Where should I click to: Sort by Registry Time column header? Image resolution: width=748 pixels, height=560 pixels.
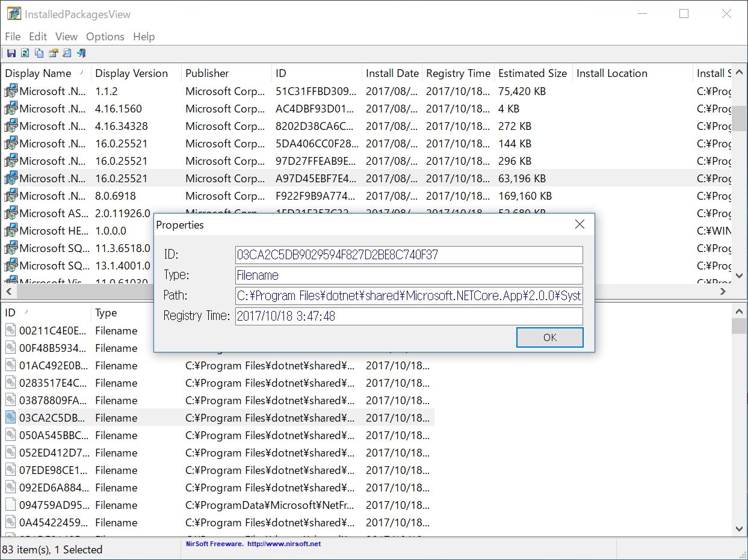[458, 73]
